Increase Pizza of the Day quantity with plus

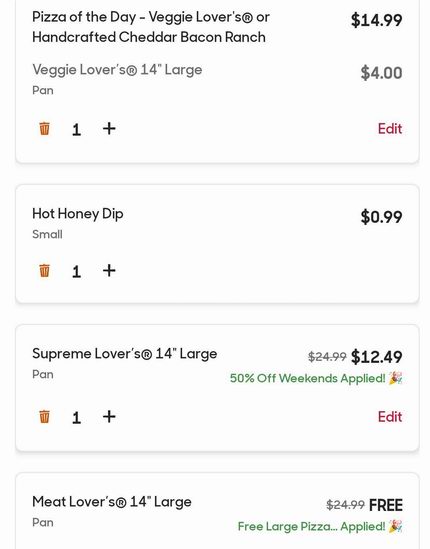coord(109,128)
